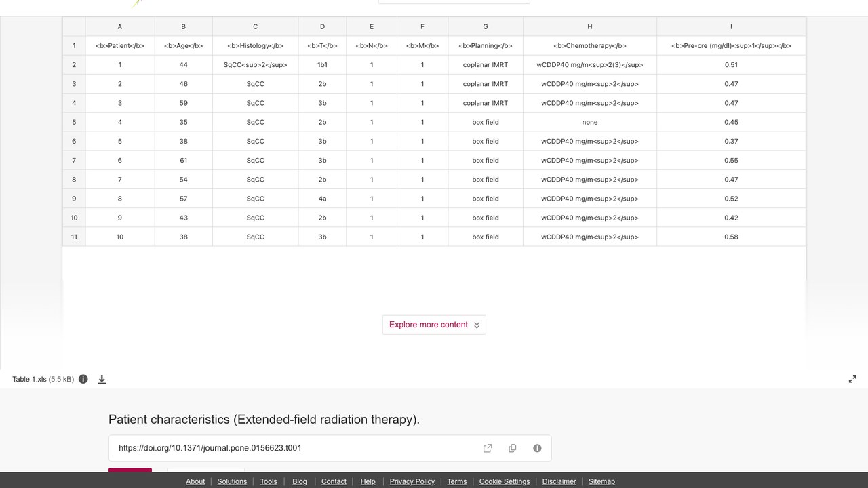View the Disclaimer footer link
This screenshot has width=868, height=488.
(x=559, y=481)
